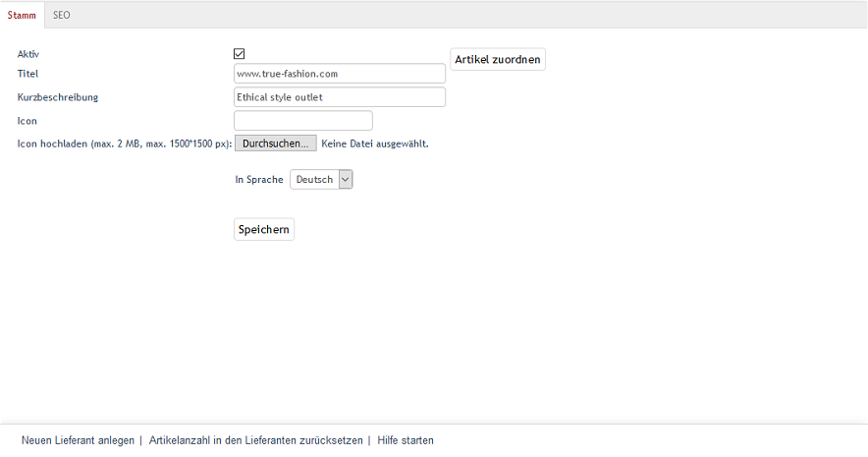Screen dimensions: 868x457
Task: Switch to the SEO tab
Action: click(x=61, y=15)
